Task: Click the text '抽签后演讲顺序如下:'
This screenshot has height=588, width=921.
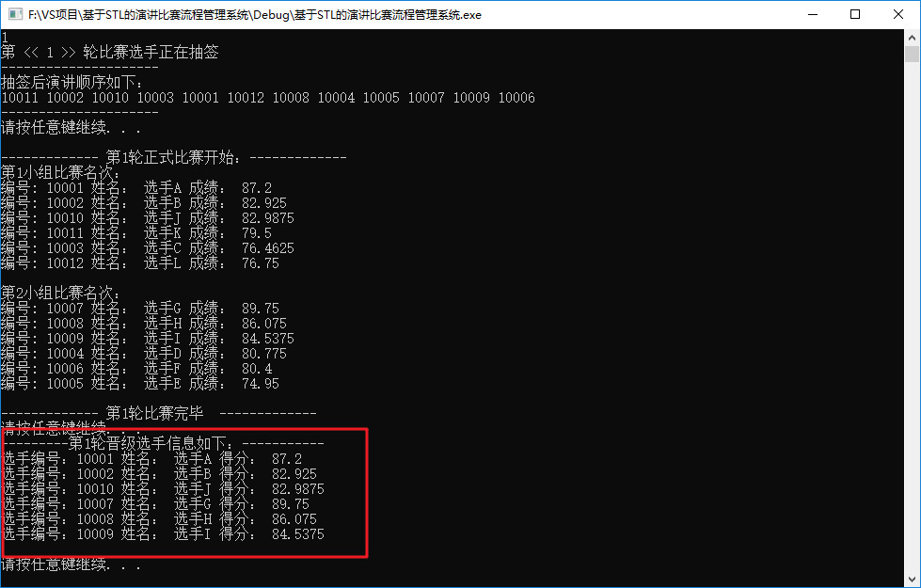Action: coord(71,82)
